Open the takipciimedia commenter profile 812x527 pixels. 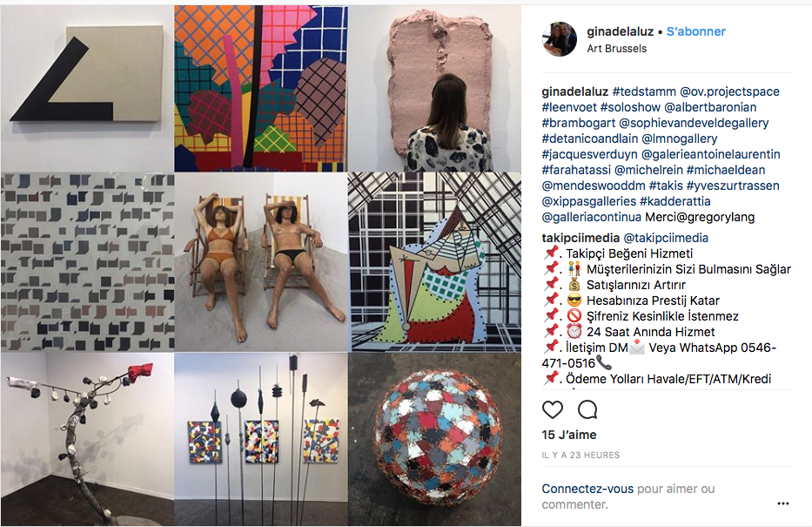tap(580, 238)
